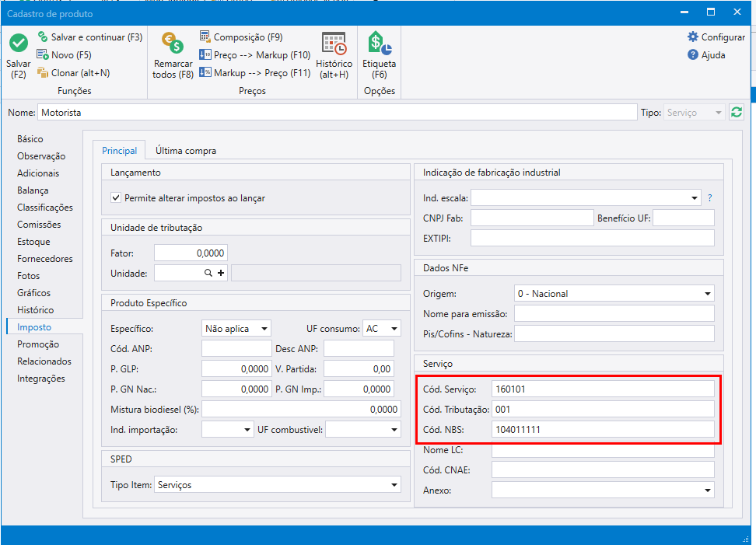Click the magnifier search icon in Unidade field
756x548 pixels.
[x=208, y=273]
